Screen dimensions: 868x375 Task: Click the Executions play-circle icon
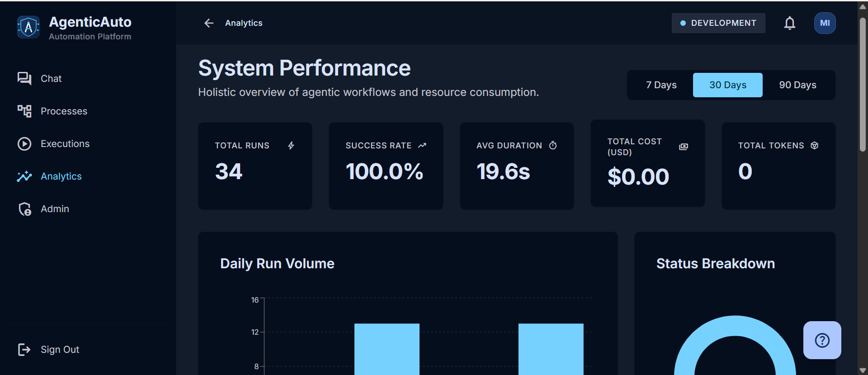(x=24, y=144)
